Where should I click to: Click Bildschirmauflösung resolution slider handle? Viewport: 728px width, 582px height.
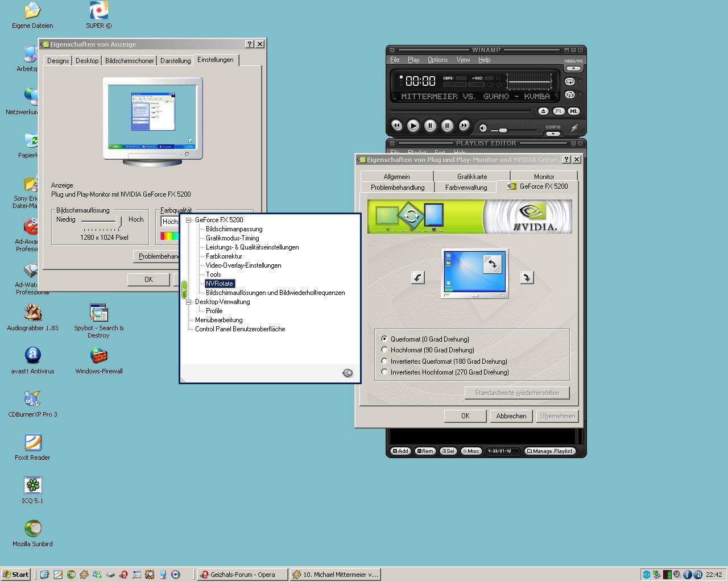tap(118, 221)
